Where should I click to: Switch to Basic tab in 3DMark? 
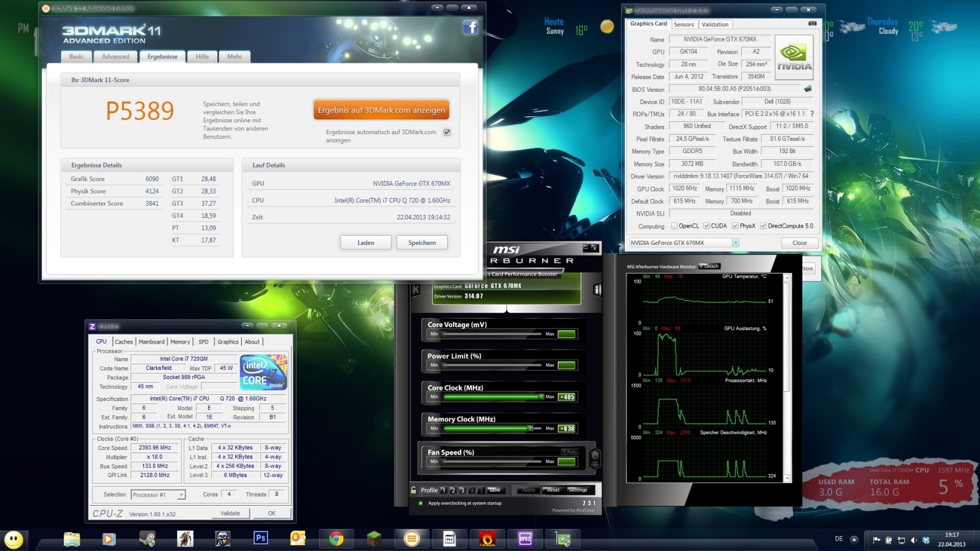click(x=77, y=56)
